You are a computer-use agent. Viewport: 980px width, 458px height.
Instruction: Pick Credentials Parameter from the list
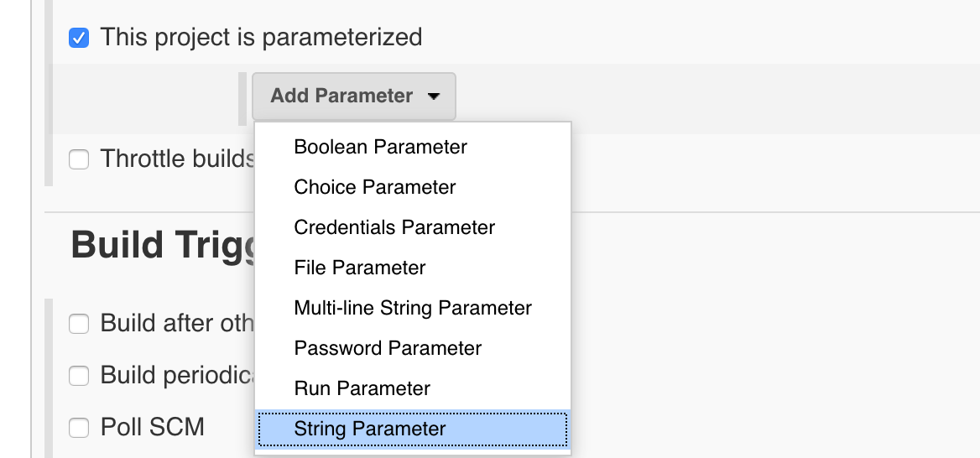tap(394, 227)
